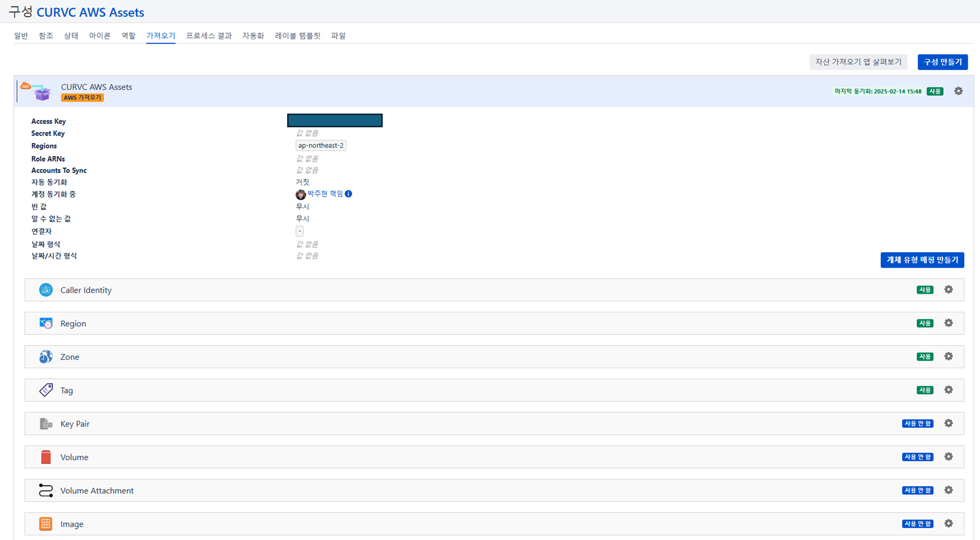The height and width of the screenshot is (540, 980).
Task: Collapse the CURVC AWS Assets import header
Action: pos(494,92)
